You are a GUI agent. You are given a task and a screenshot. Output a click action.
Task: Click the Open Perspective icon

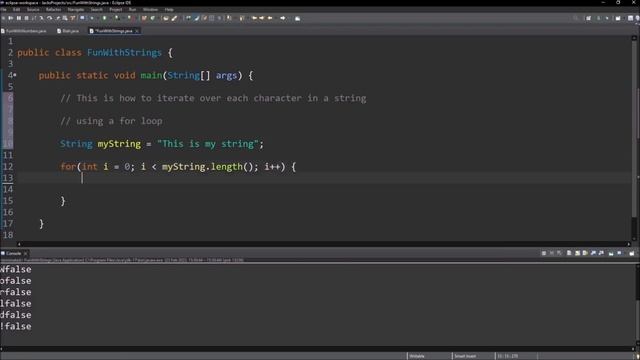point(588,18)
